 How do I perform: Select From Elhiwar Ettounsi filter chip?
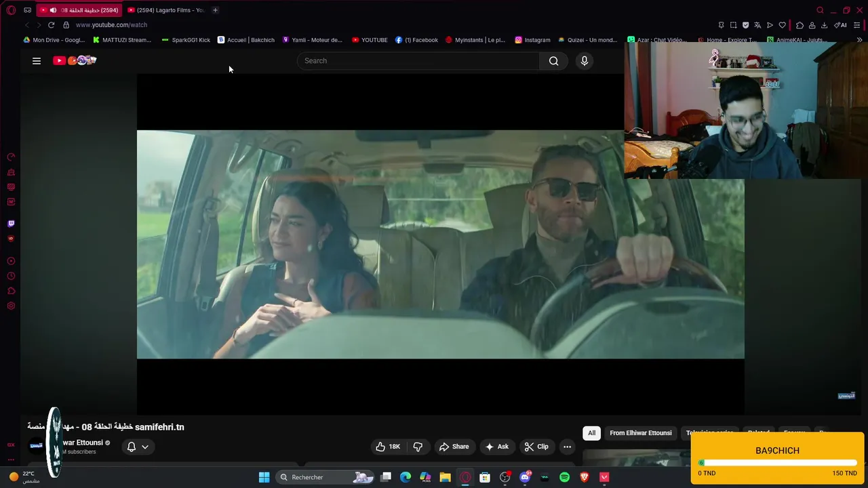click(x=641, y=433)
